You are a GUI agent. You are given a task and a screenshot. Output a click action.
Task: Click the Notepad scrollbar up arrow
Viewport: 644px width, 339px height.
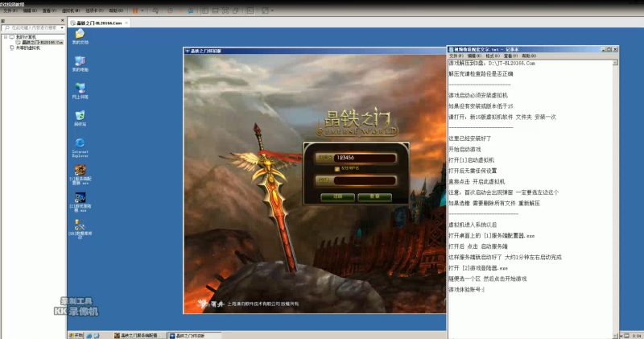[x=615, y=63]
